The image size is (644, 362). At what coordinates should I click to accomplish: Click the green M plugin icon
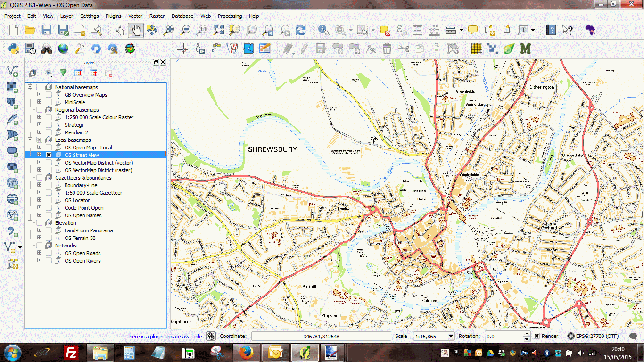tap(525, 48)
